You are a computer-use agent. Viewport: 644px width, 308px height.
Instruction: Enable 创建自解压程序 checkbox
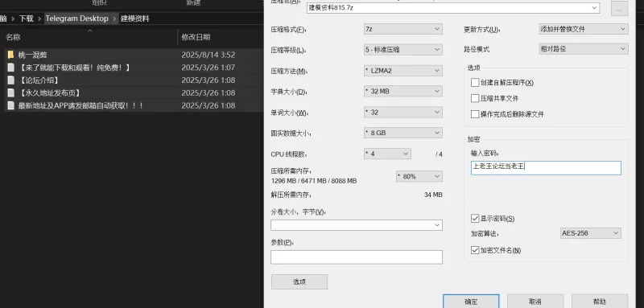pos(475,83)
